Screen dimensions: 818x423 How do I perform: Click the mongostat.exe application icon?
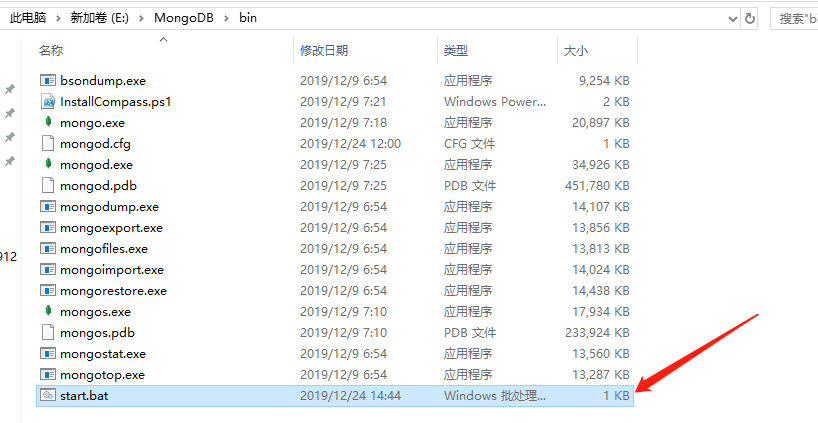coord(48,354)
